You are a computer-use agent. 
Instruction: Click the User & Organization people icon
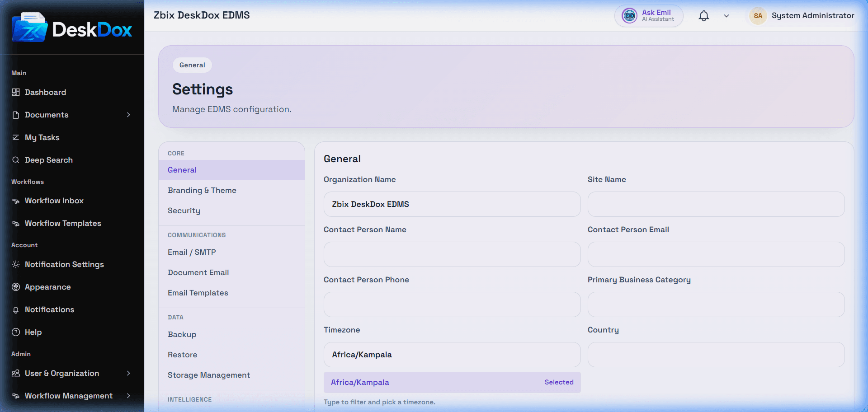[16, 373]
